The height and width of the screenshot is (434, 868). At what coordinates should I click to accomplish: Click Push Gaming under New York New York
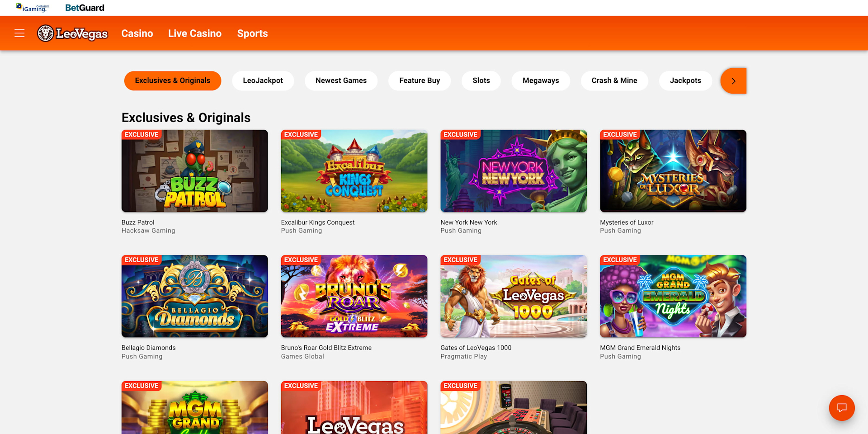[461, 231]
